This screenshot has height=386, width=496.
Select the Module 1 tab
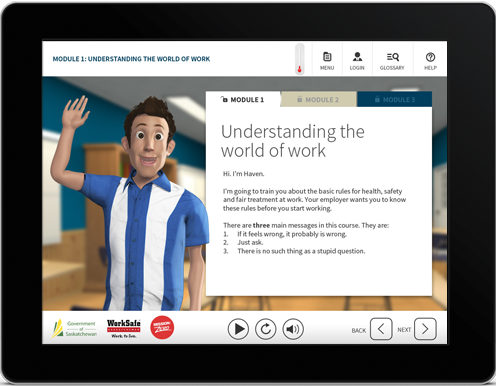coord(243,99)
